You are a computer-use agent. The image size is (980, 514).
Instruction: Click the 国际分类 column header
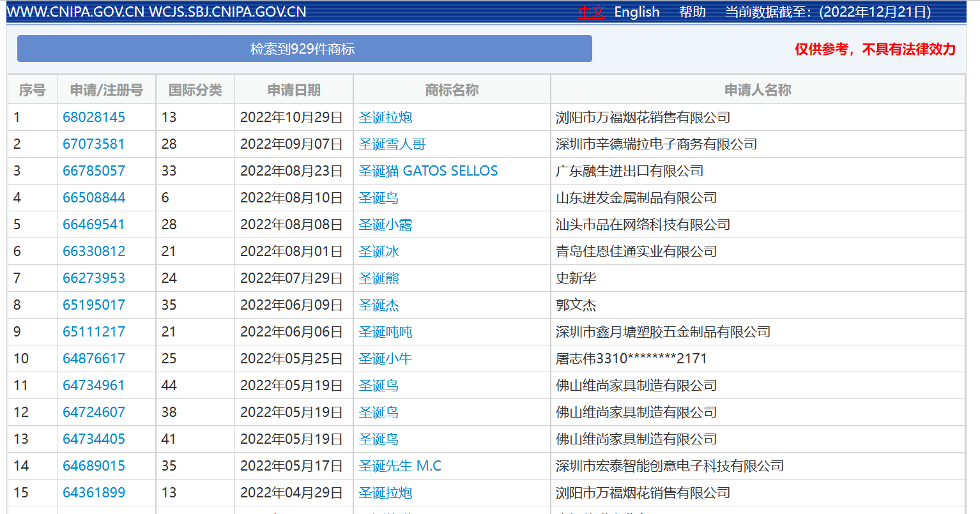tap(195, 90)
